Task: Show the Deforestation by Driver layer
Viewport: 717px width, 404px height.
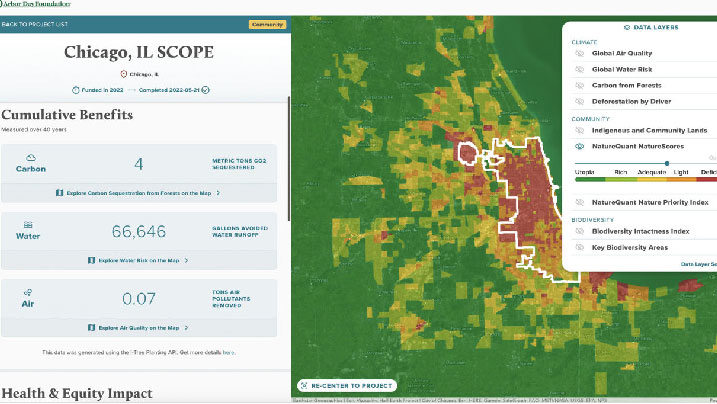Action: [x=579, y=101]
